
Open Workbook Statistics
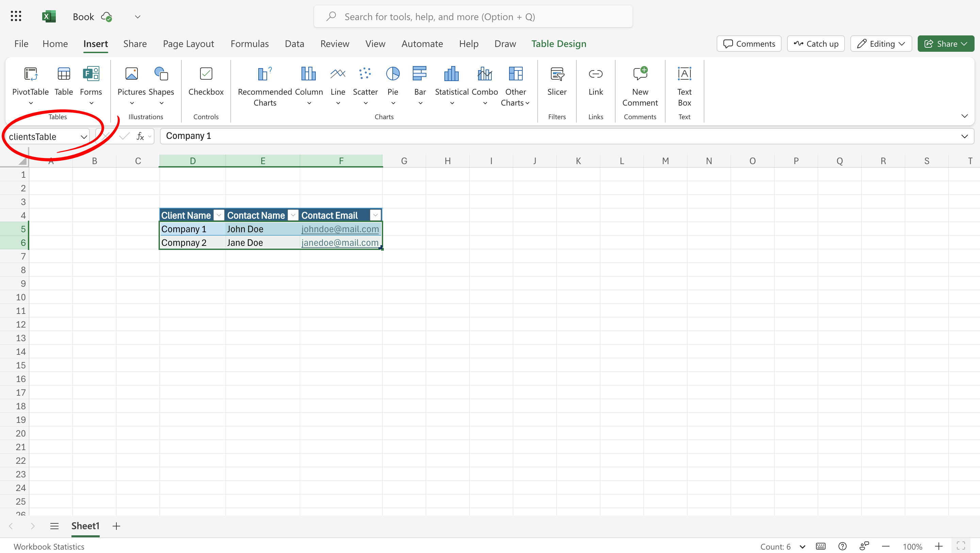pyautogui.click(x=49, y=546)
